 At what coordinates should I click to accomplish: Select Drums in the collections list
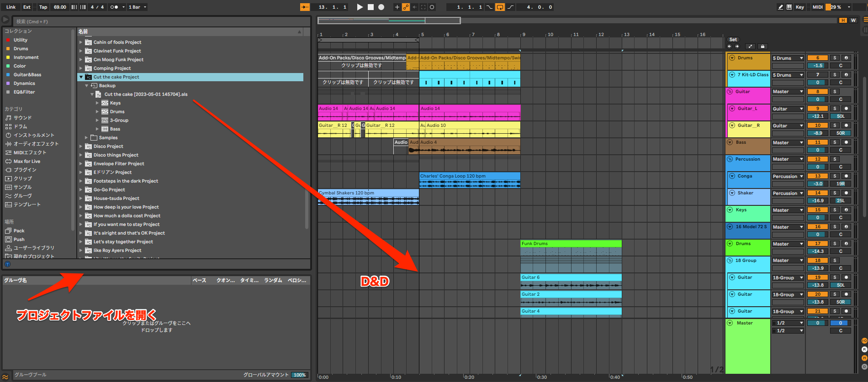[21, 49]
